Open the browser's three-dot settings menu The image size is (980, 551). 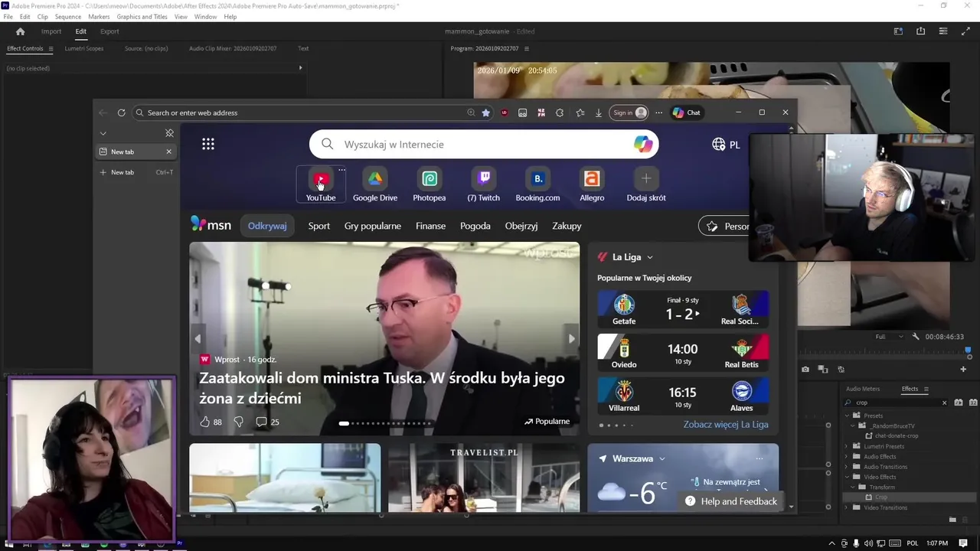(658, 112)
